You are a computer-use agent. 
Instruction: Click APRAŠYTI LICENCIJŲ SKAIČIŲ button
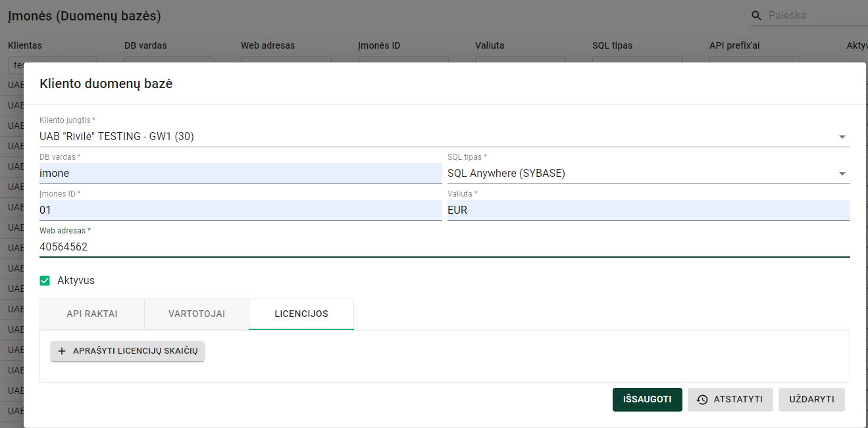(x=128, y=351)
